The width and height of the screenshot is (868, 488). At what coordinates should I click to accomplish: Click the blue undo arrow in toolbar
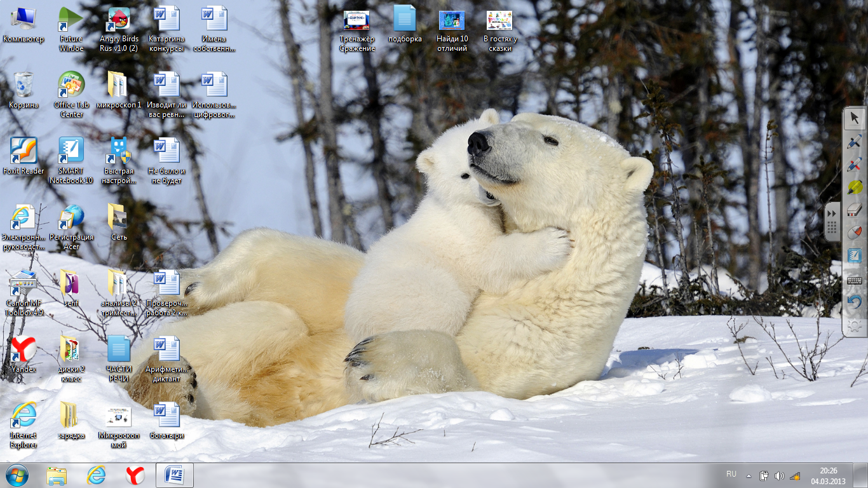[855, 303]
